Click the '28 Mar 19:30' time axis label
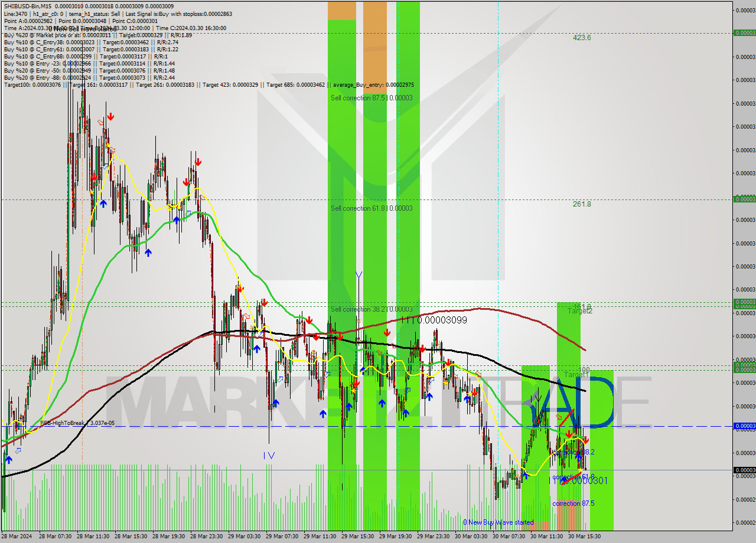The height and width of the screenshot is (543, 756). click(x=168, y=537)
